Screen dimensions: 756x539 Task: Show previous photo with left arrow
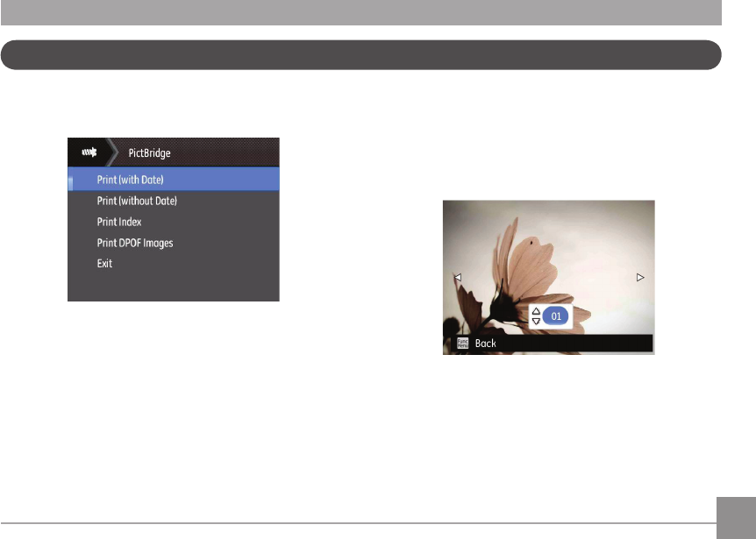tap(458, 278)
